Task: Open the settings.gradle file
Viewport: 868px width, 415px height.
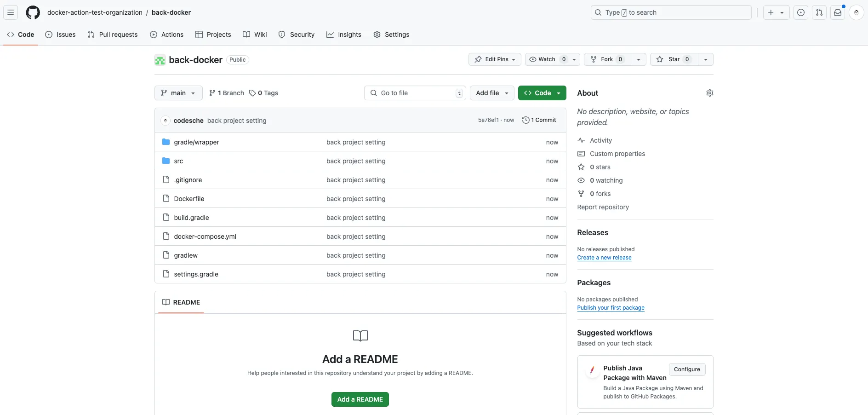Action: tap(196, 274)
